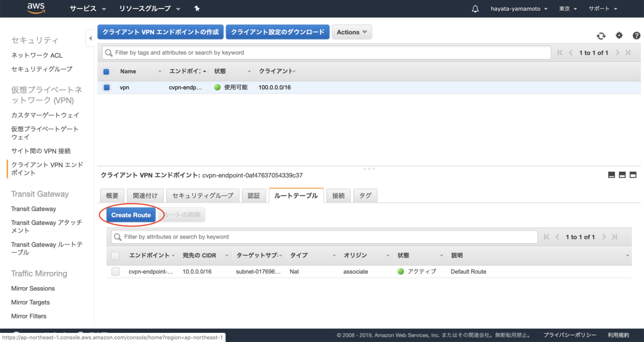Switch to the セキュリティグループ tab

[x=202, y=195]
